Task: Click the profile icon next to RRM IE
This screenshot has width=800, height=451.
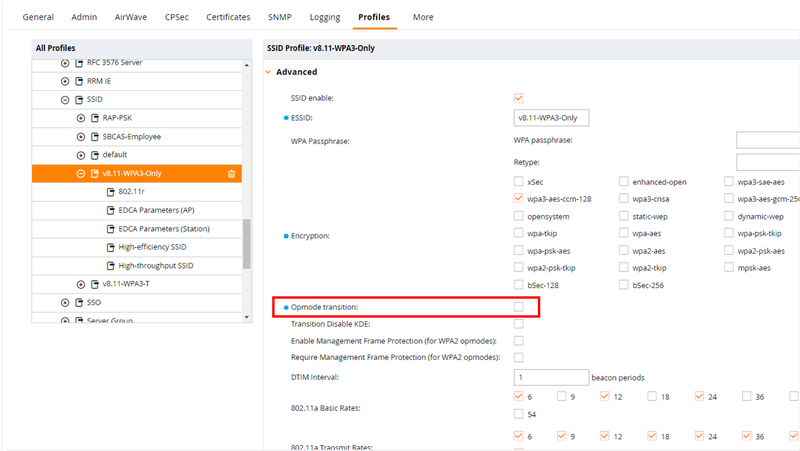Action: pyautogui.click(x=79, y=81)
